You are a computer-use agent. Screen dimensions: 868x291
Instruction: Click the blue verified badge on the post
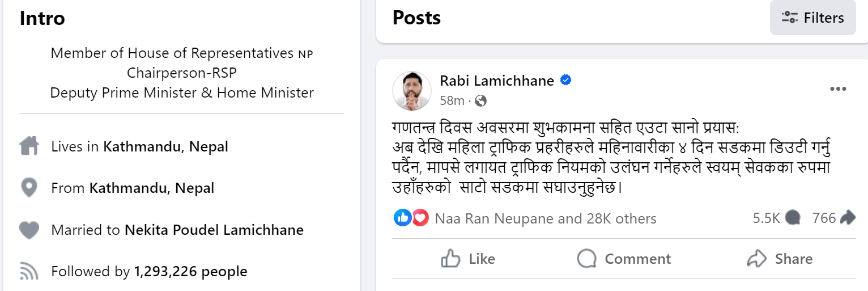[565, 81]
